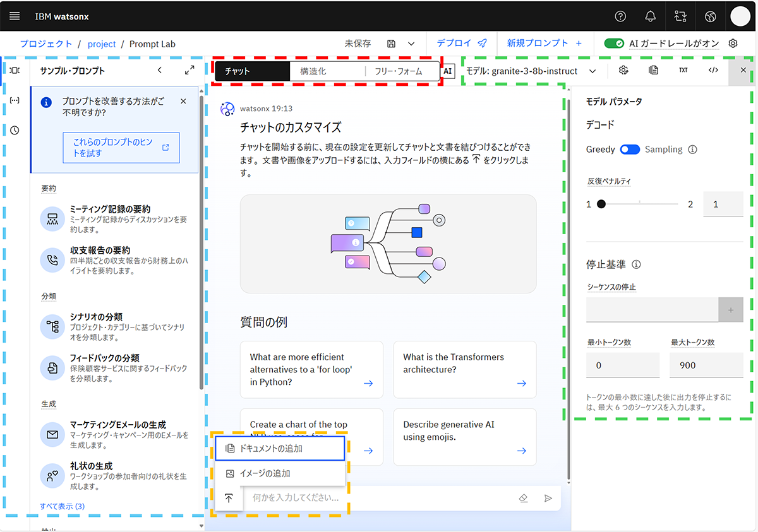Add a stop sequence with the plus button
Viewport: 758px width, 532px height.
731,310
